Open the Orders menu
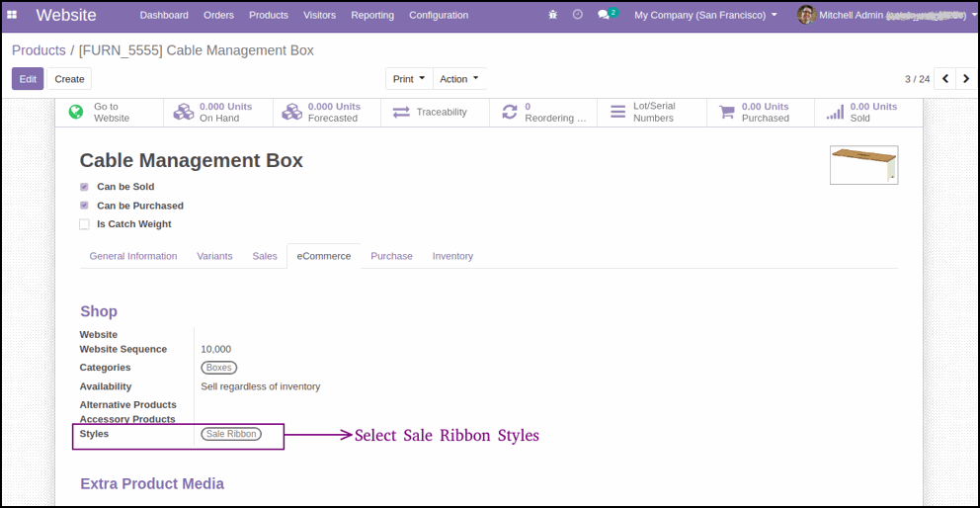This screenshot has height=508, width=980. point(218,15)
